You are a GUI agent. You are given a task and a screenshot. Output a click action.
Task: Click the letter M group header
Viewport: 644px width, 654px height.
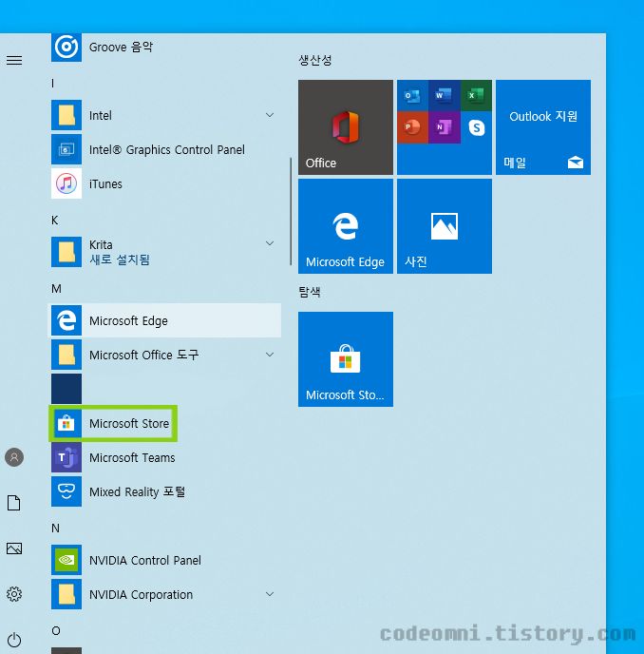(x=56, y=289)
